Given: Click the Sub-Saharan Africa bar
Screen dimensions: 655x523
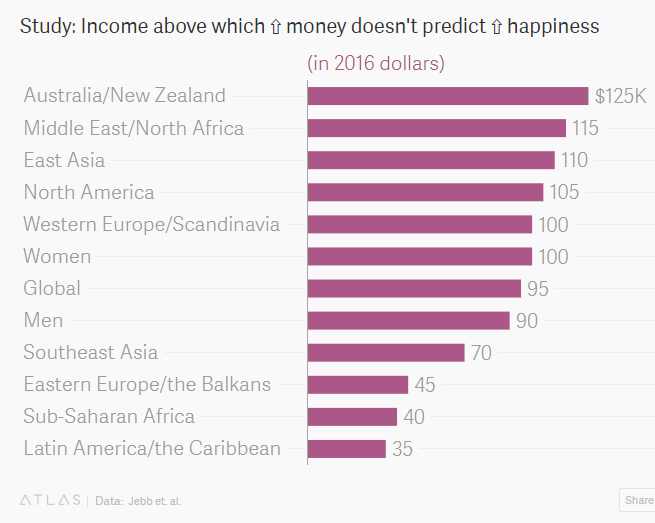Looking at the screenshot, I should pyautogui.click(x=352, y=416).
